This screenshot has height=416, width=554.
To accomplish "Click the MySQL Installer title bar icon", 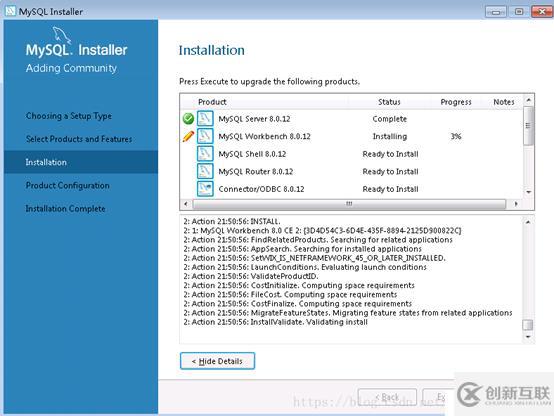I will pos(10,11).
